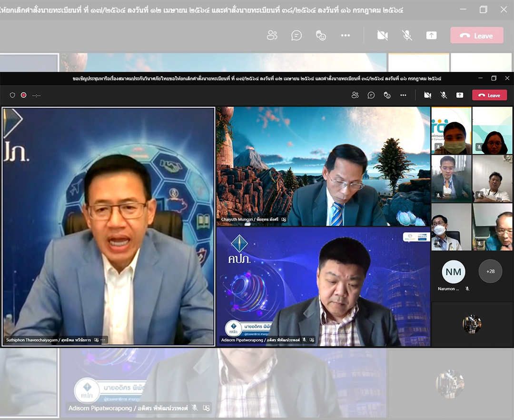The image size is (514, 420).
Task: Open the chat panel from the dark inner toolbar
Action: [x=371, y=95]
